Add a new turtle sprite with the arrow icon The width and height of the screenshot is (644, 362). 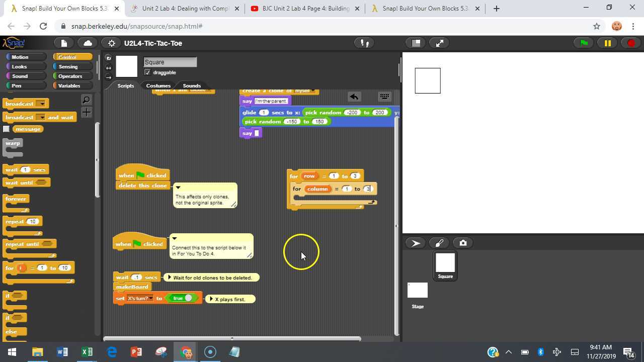pyautogui.click(x=415, y=243)
